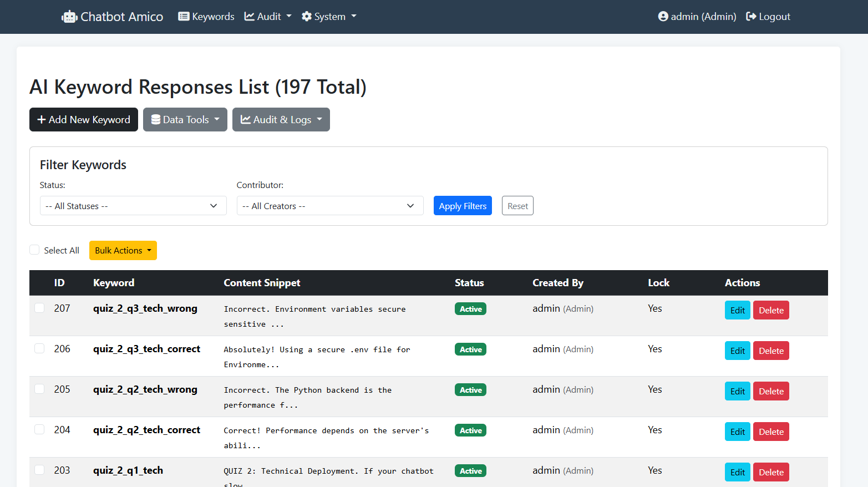The width and height of the screenshot is (868, 487).
Task: Click the Apply Filters button
Action: [x=463, y=206]
